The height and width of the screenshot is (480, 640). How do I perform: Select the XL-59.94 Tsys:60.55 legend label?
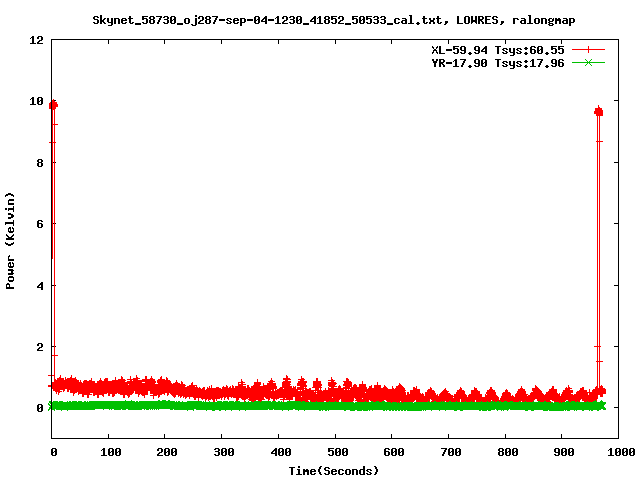(498, 50)
